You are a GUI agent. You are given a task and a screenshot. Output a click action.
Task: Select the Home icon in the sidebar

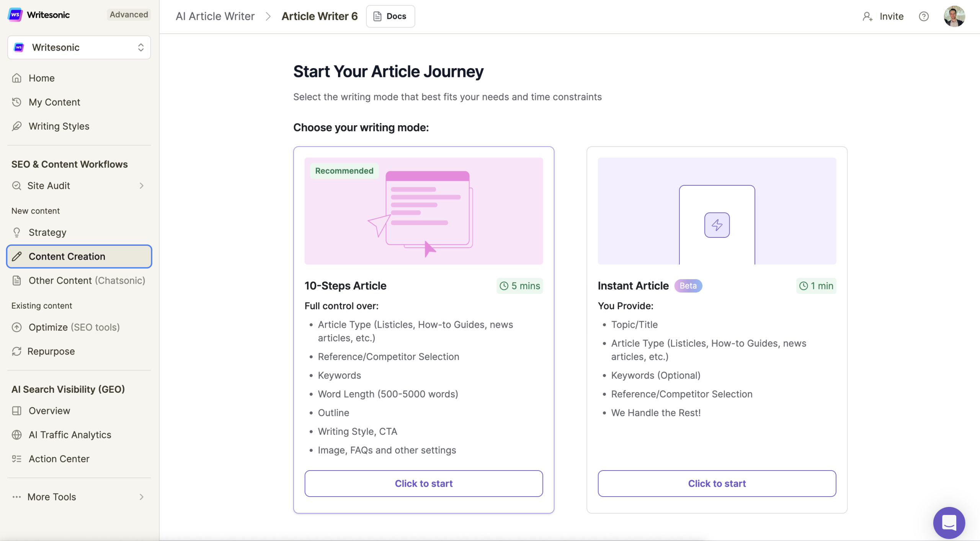click(17, 78)
